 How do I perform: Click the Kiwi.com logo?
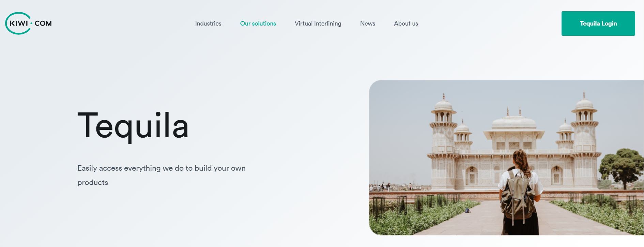click(29, 23)
